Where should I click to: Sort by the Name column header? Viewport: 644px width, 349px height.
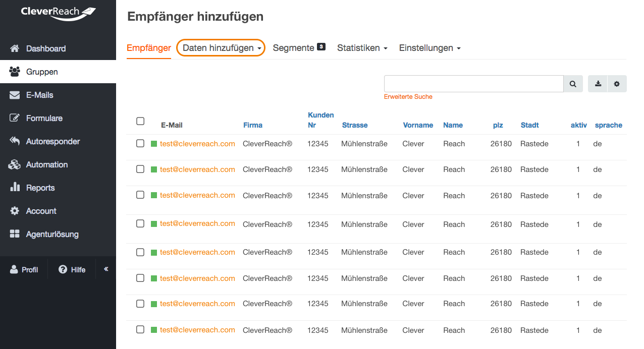click(453, 125)
